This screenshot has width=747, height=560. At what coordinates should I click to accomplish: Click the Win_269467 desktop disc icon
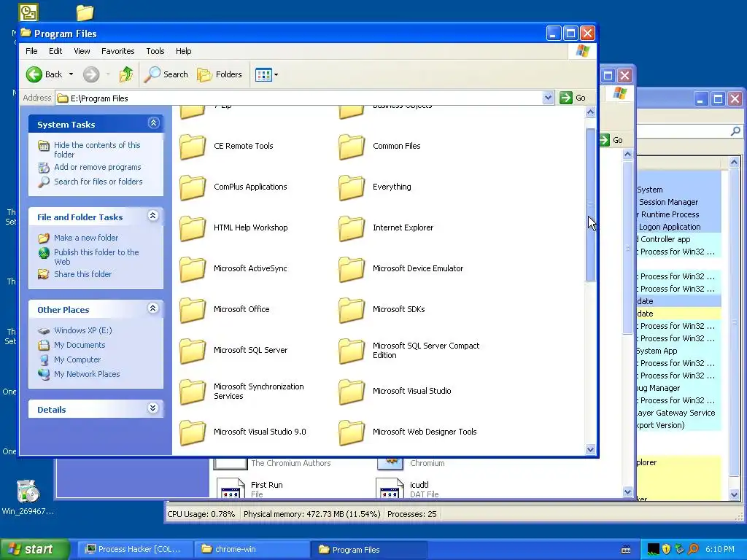28,491
